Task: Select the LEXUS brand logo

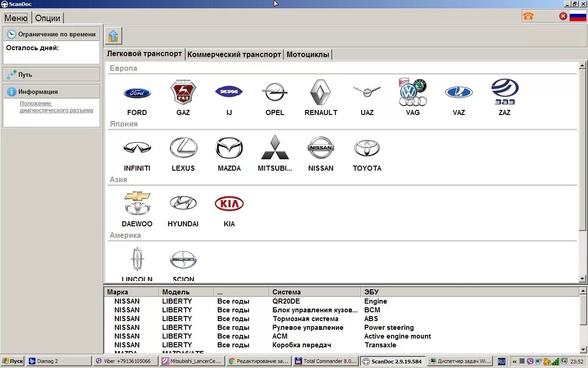Action: tap(183, 148)
